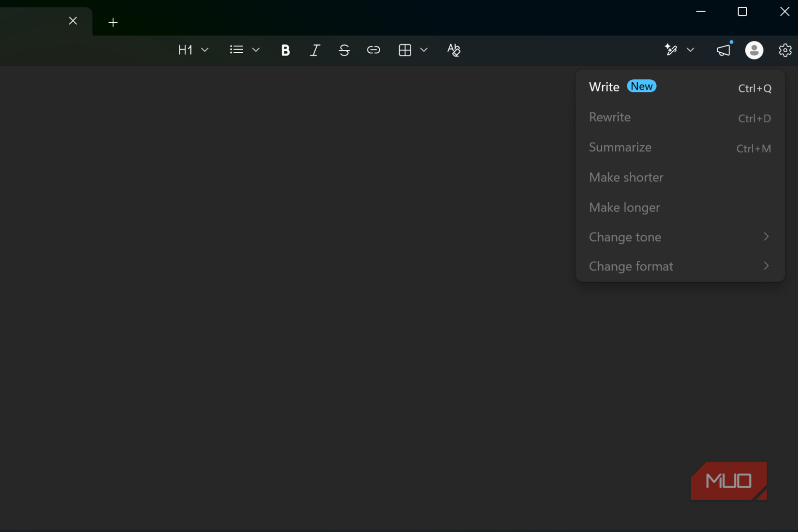798x532 pixels.
Task: Select Make longer option
Action: tap(680, 207)
